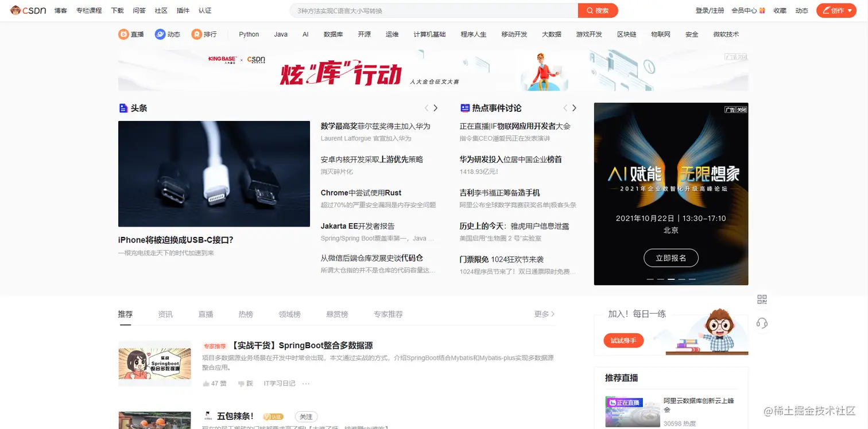868x429 pixels.
Task: Open the three-dot more menu on SpringBoot article
Action: 306,383
